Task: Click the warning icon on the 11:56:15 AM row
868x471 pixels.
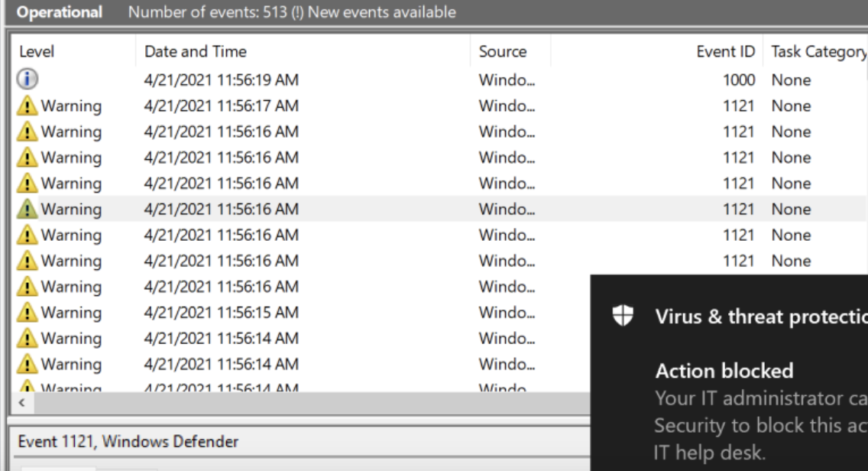Action: [x=28, y=313]
